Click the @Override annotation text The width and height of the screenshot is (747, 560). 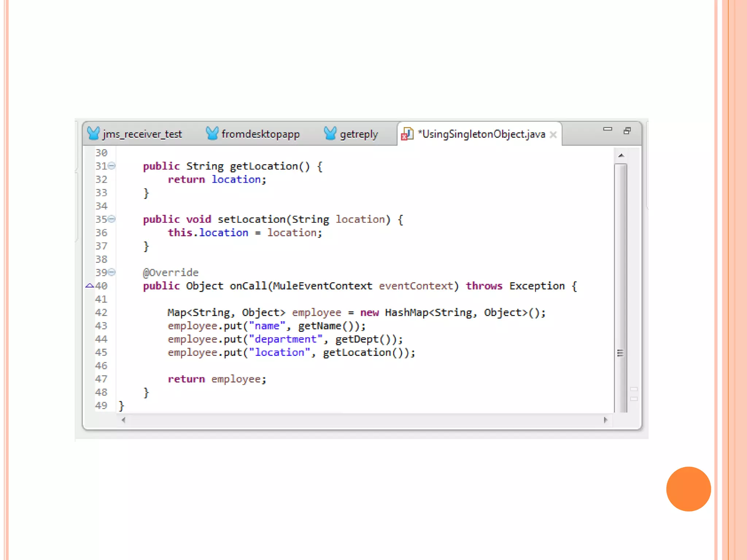(171, 273)
